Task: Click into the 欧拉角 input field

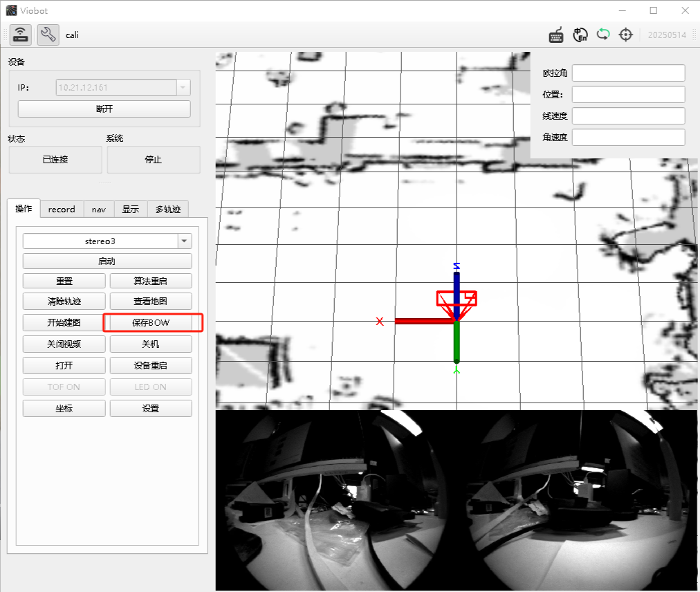Action: pos(629,73)
